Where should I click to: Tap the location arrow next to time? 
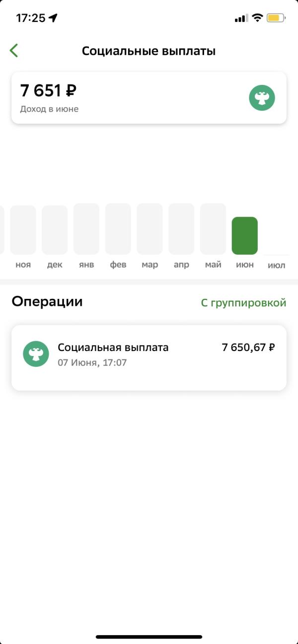(53, 18)
